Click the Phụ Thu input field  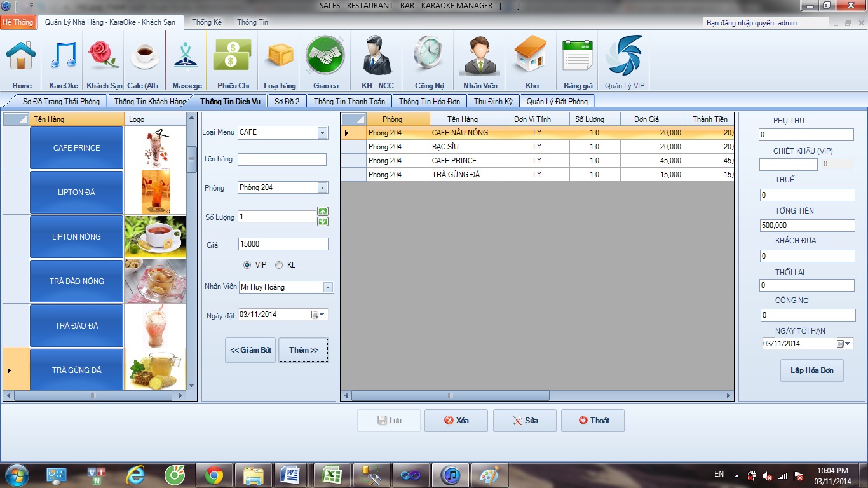pos(806,135)
